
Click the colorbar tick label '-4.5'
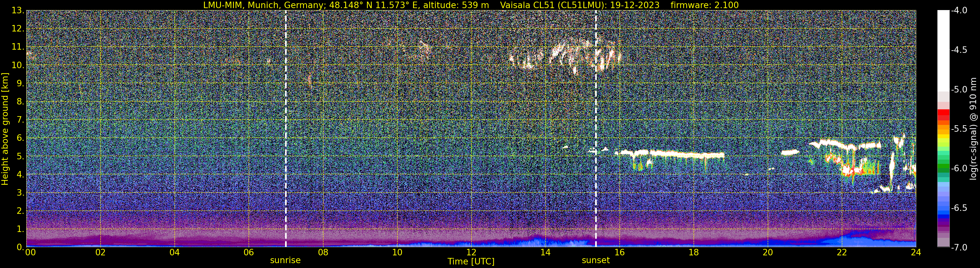[959, 50]
